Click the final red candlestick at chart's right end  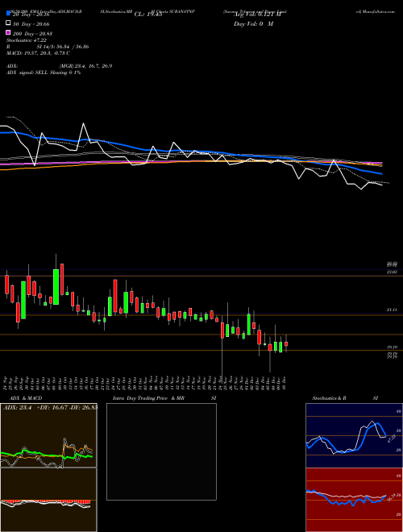(x=286, y=343)
